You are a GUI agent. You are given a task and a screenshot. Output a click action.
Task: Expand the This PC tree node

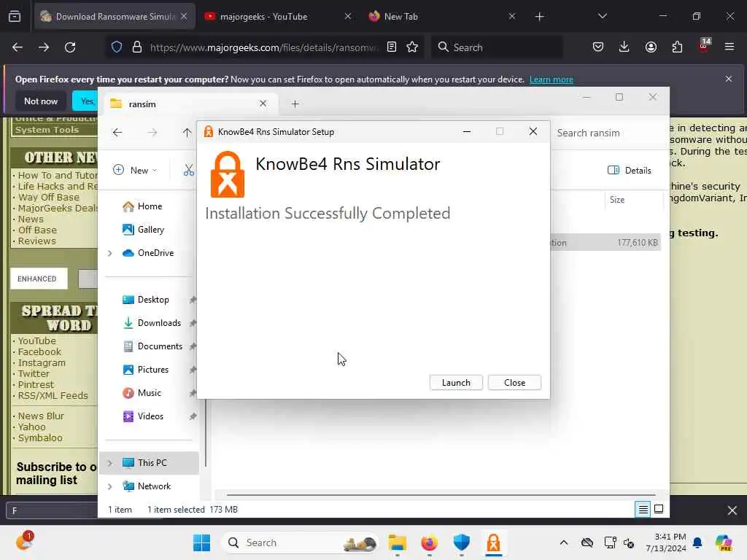tap(110, 463)
